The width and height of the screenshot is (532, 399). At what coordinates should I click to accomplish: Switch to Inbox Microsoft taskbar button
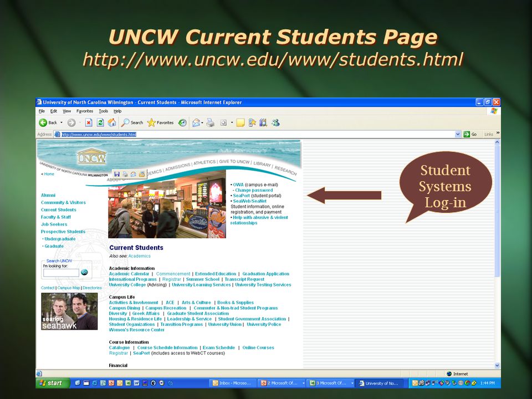(x=232, y=383)
